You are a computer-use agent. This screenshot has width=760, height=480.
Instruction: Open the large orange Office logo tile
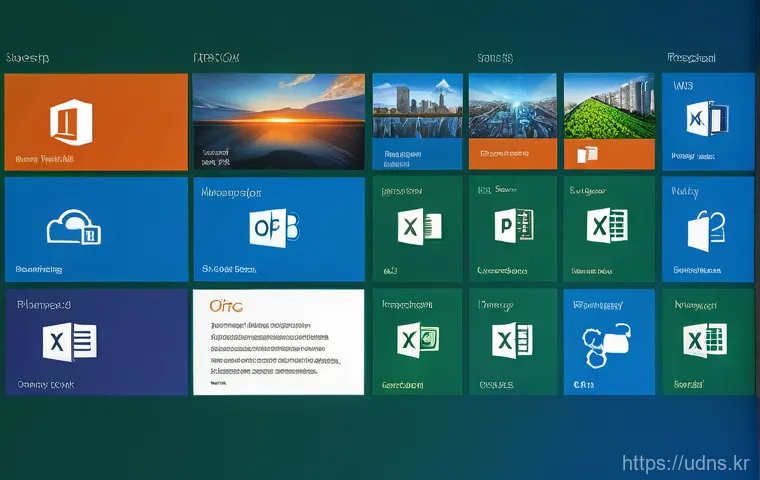pyautogui.click(x=96, y=122)
